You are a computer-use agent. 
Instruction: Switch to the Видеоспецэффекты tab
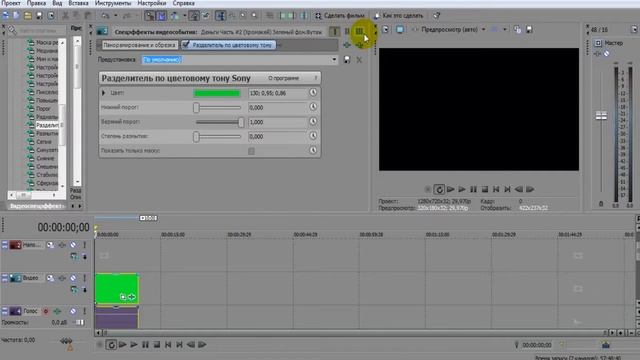pos(37,206)
